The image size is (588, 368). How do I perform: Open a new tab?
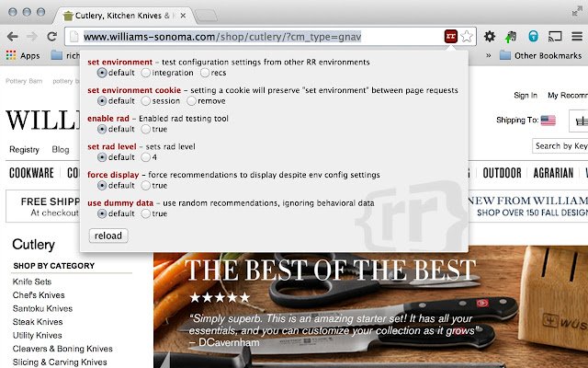pyautogui.click(x=207, y=16)
